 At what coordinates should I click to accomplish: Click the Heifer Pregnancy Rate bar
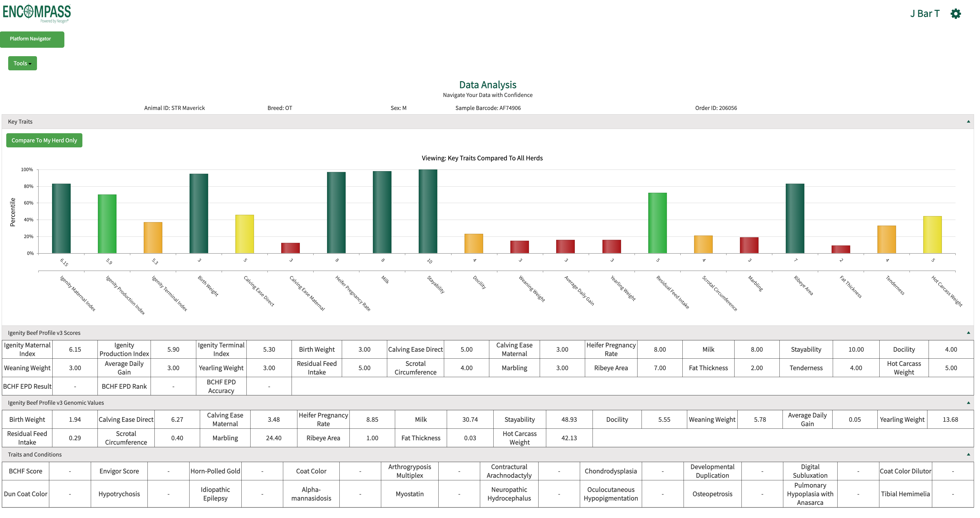(336, 212)
